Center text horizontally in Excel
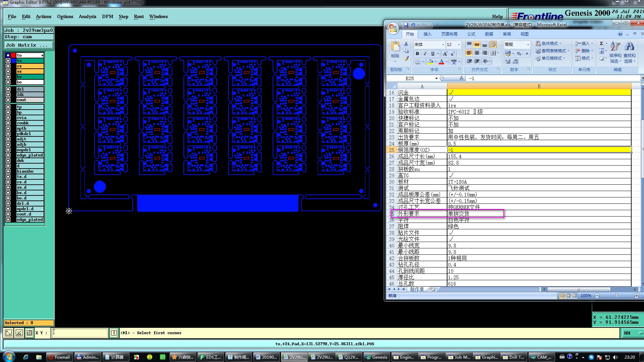 pyautogui.click(x=477, y=53)
